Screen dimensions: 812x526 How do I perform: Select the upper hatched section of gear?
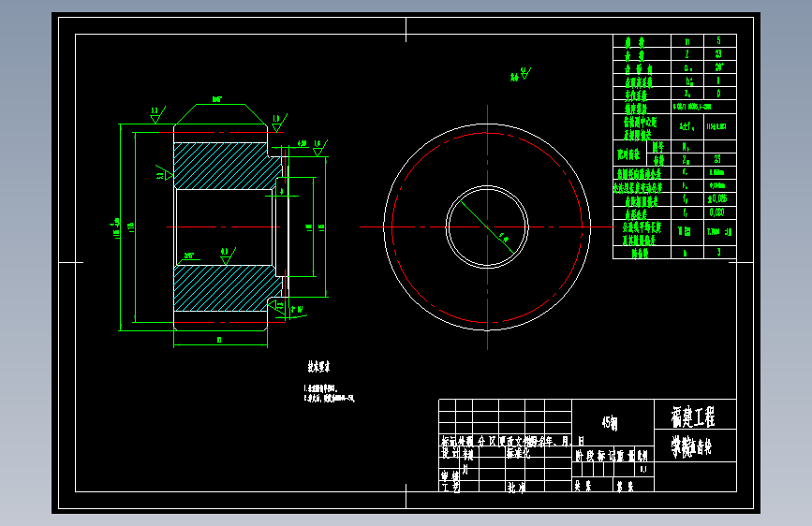(x=223, y=166)
